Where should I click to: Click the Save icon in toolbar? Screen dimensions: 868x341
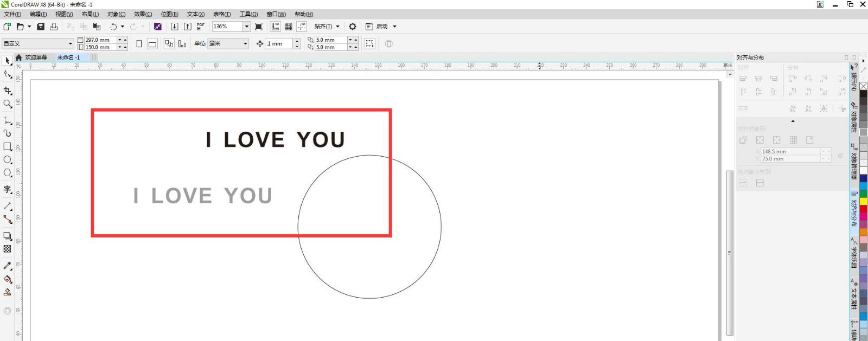(41, 27)
